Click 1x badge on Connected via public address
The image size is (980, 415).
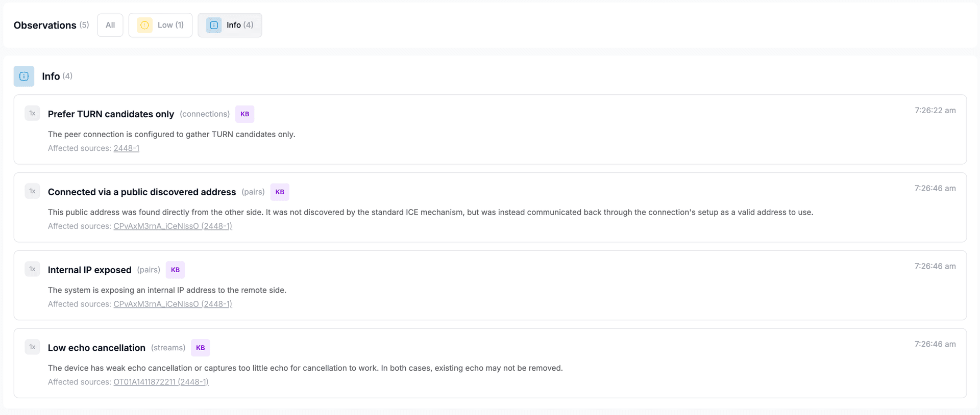pyautogui.click(x=32, y=191)
